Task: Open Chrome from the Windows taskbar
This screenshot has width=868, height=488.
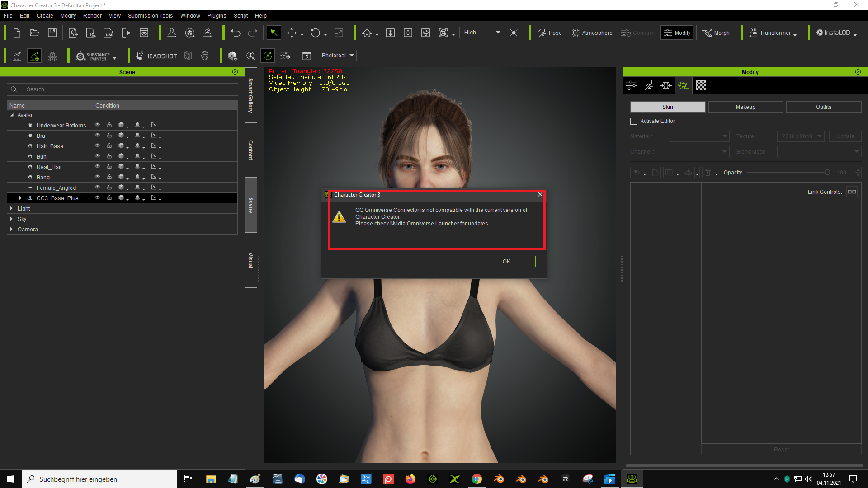Action: [x=477, y=479]
